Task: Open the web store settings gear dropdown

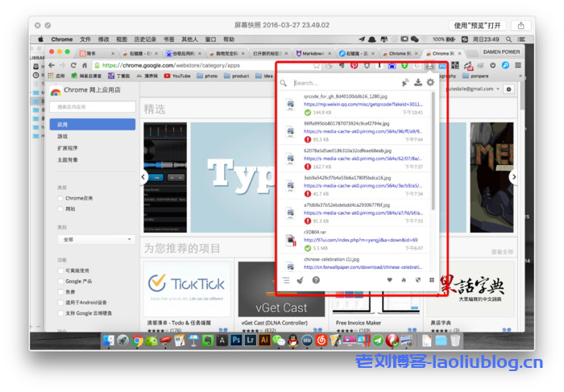Action: click(x=508, y=89)
